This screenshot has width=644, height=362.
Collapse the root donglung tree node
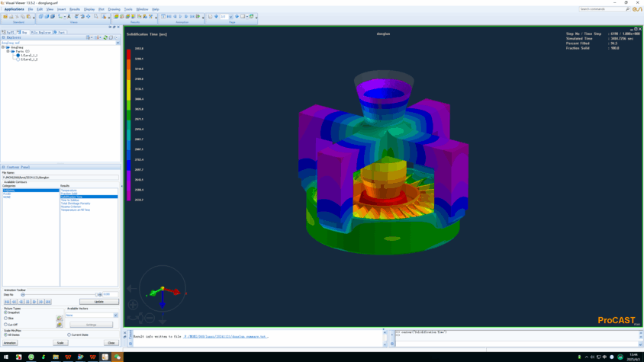pyautogui.click(x=3, y=47)
